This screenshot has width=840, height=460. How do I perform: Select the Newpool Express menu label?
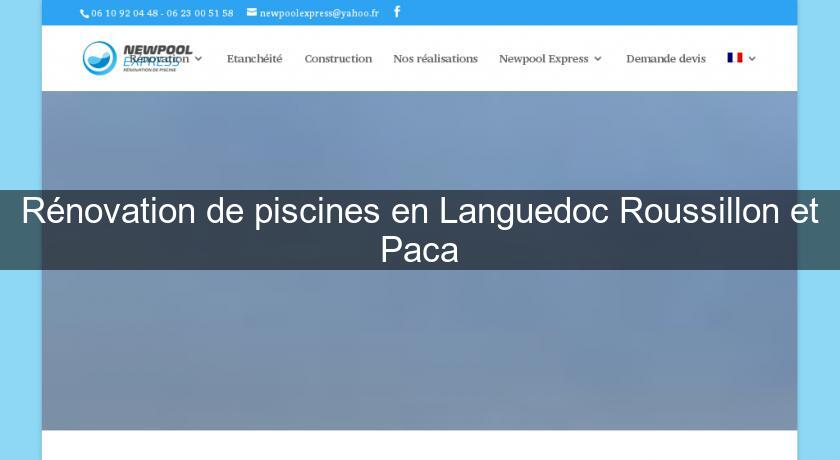(x=543, y=58)
